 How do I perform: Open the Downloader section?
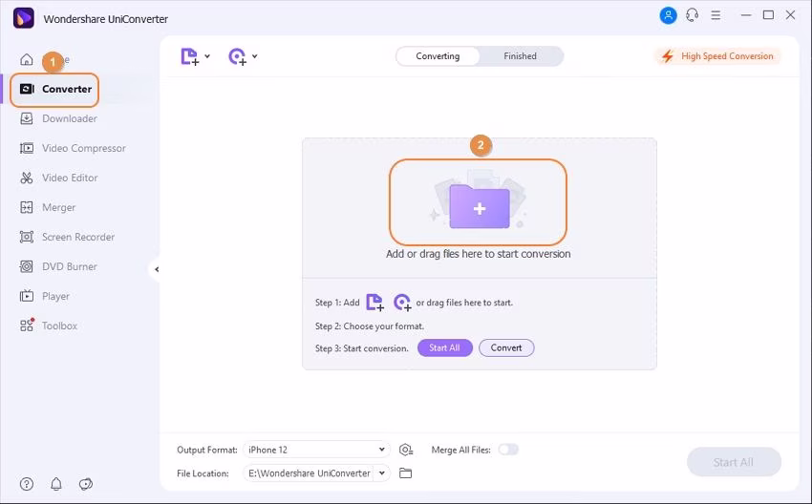[x=70, y=118]
